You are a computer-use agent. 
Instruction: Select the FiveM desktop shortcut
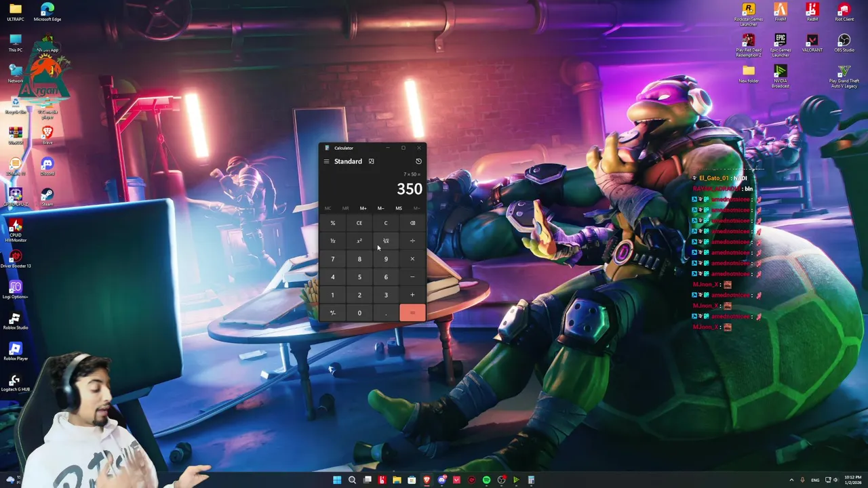point(780,12)
